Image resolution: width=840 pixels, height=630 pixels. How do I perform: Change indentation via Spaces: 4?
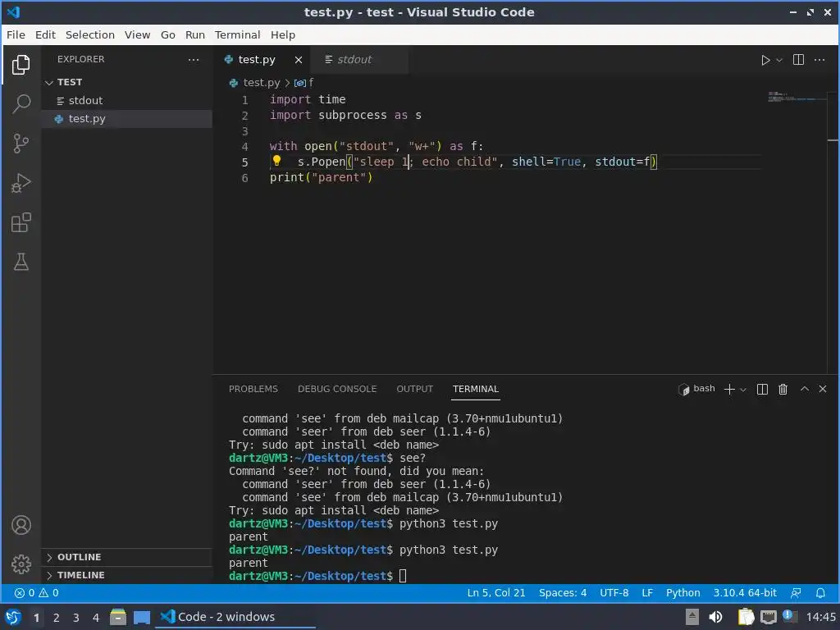563,593
